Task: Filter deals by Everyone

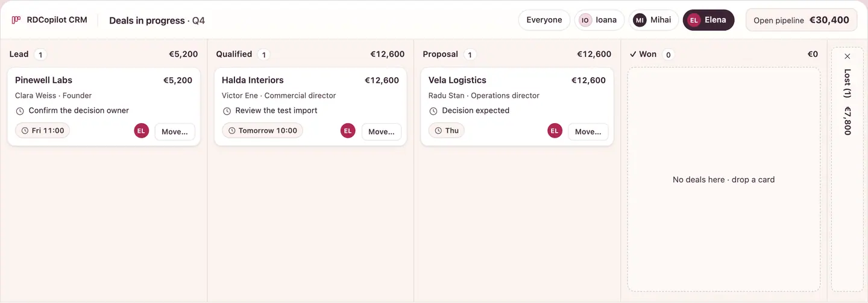Action: coord(544,20)
